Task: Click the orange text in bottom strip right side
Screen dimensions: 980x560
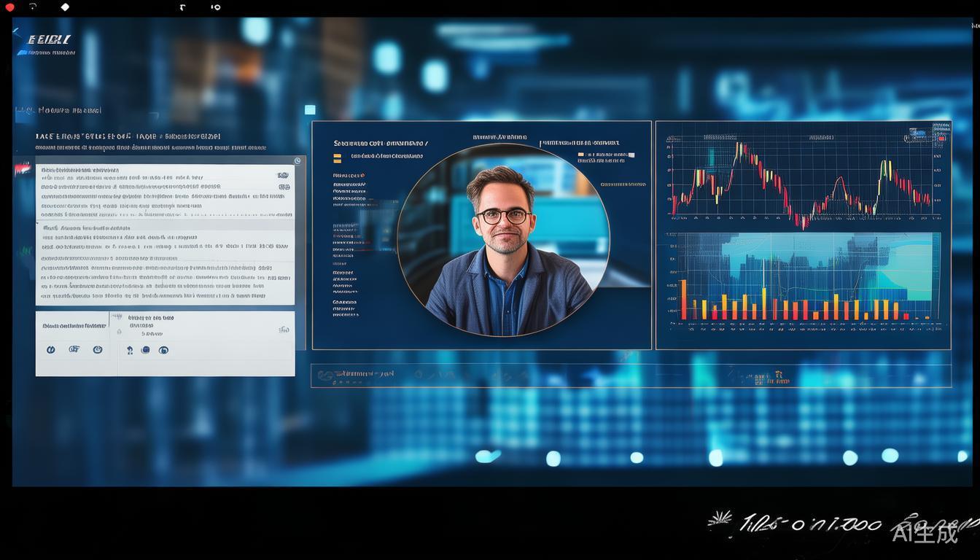Action: tap(771, 378)
